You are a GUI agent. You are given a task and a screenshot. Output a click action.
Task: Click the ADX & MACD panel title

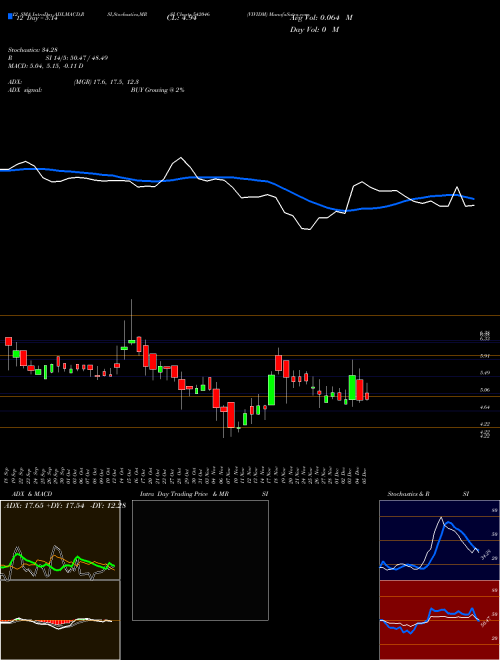32,494
